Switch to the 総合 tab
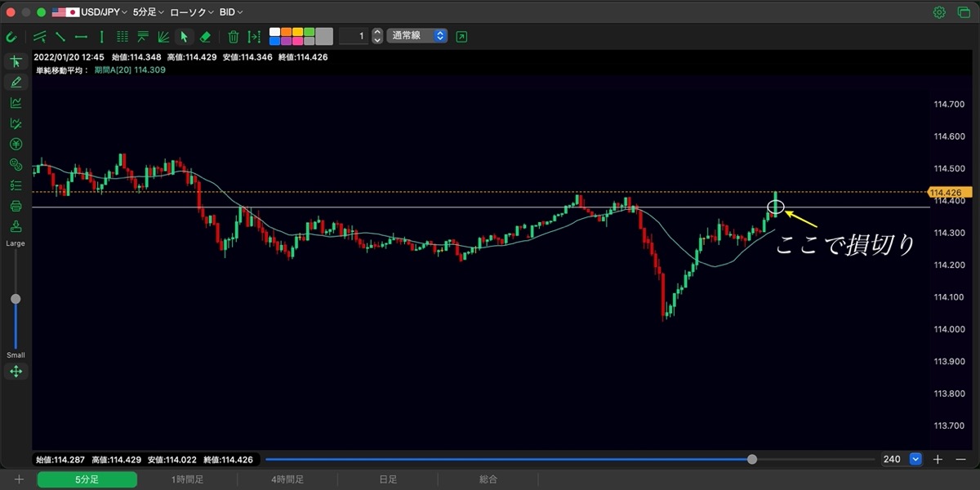 (x=488, y=479)
